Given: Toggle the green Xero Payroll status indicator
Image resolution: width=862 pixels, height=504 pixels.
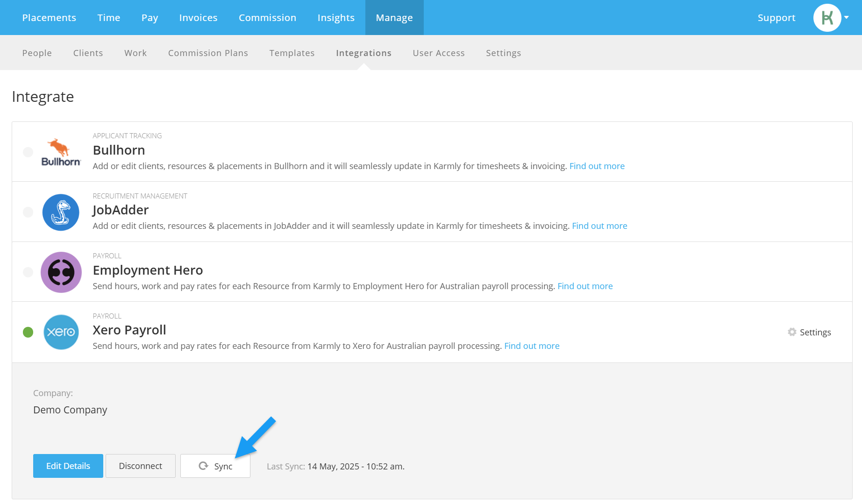Looking at the screenshot, I should tap(28, 332).
